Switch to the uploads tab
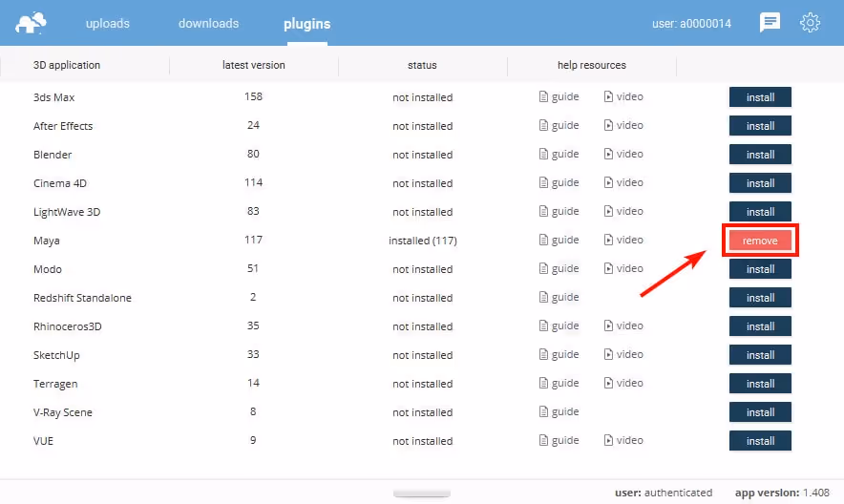The width and height of the screenshot is (844, 504). [x=108, y=24]
